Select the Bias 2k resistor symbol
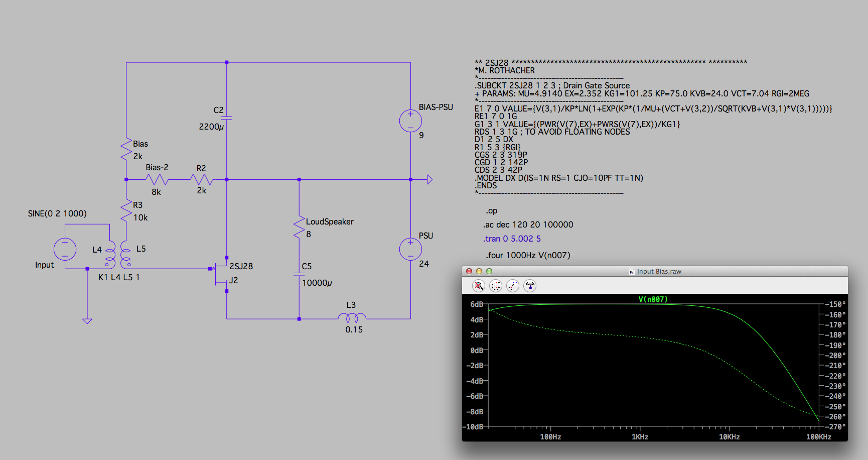 tap(126, 150)
